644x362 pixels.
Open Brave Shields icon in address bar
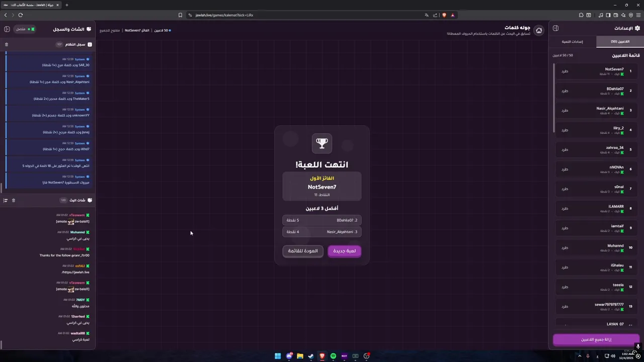tap(444, 15)
